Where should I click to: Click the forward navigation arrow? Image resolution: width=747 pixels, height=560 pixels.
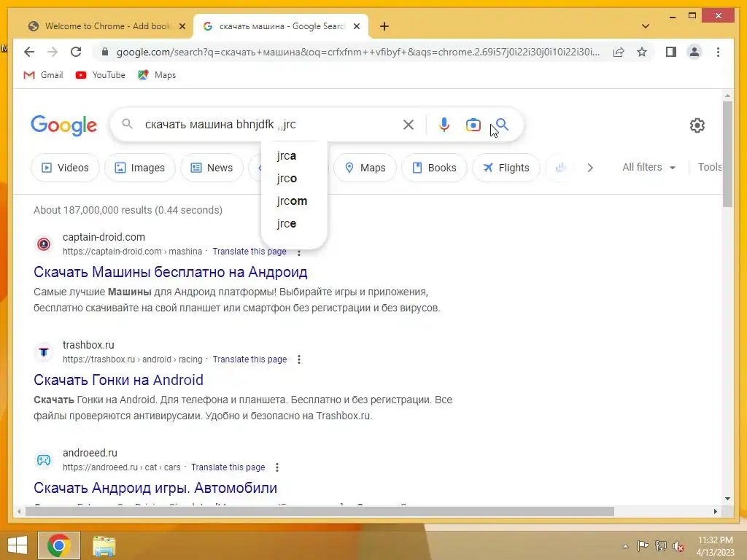[53, 52]
